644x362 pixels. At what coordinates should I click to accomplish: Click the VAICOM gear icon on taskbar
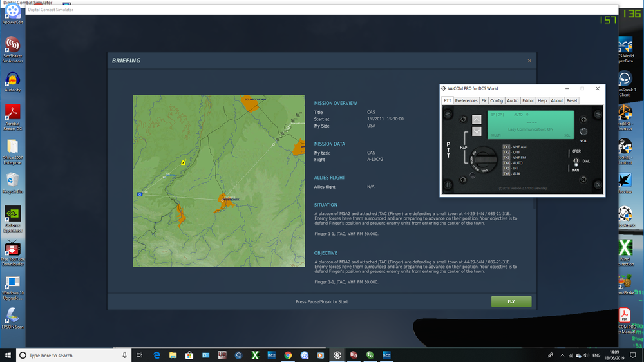point(337,356)
